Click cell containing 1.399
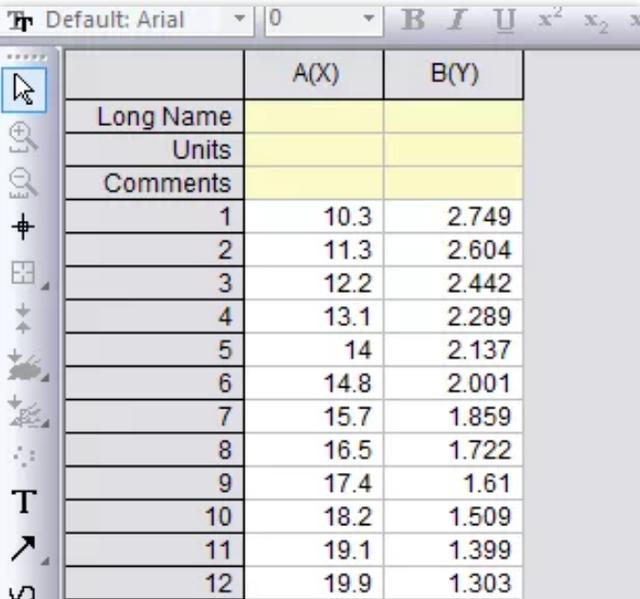 pos(453,550)
